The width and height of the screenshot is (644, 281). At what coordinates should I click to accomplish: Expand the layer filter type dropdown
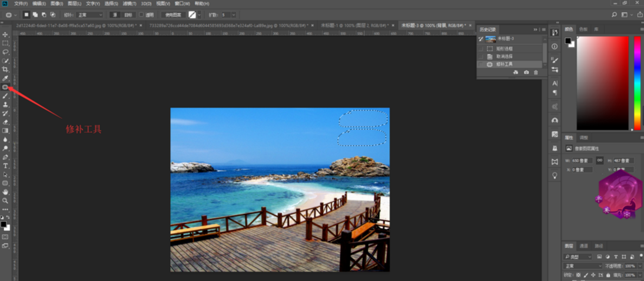578,257
